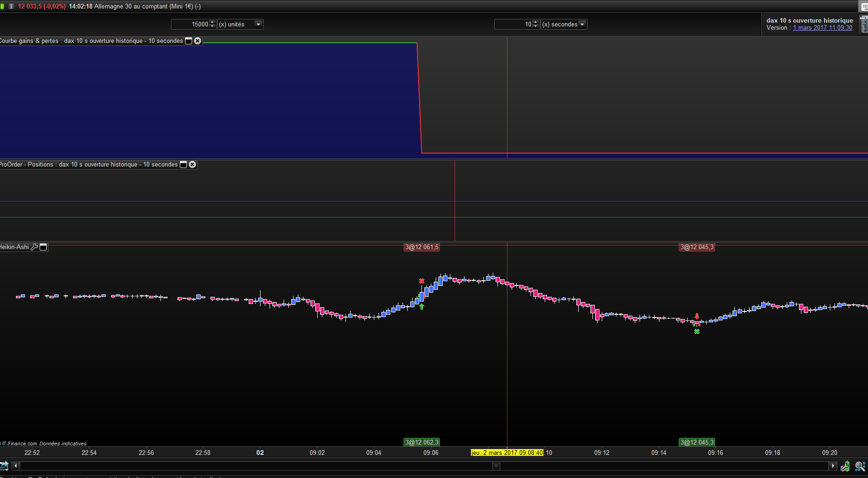The image size is (868, 478).
Task: Click the chart tool icon at bottom left
Action: point(4,466)
